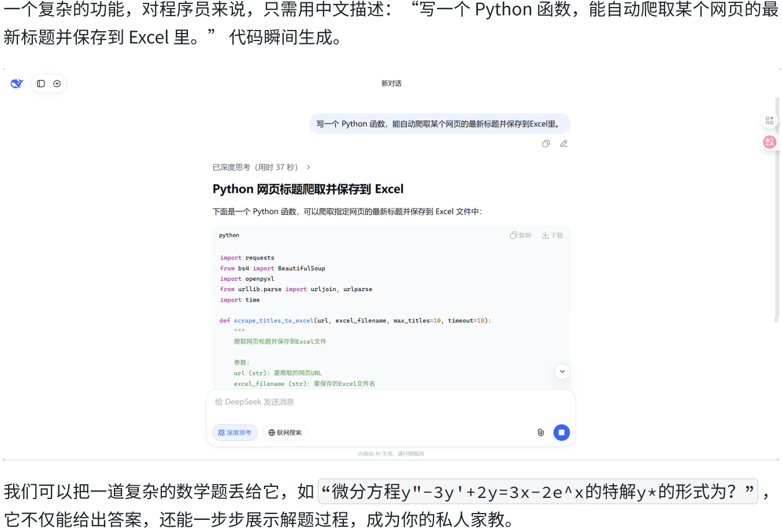Click the inline math problem code text
Image resolution: width=782 pixels, height=532 pixels.
coord(538,492)
